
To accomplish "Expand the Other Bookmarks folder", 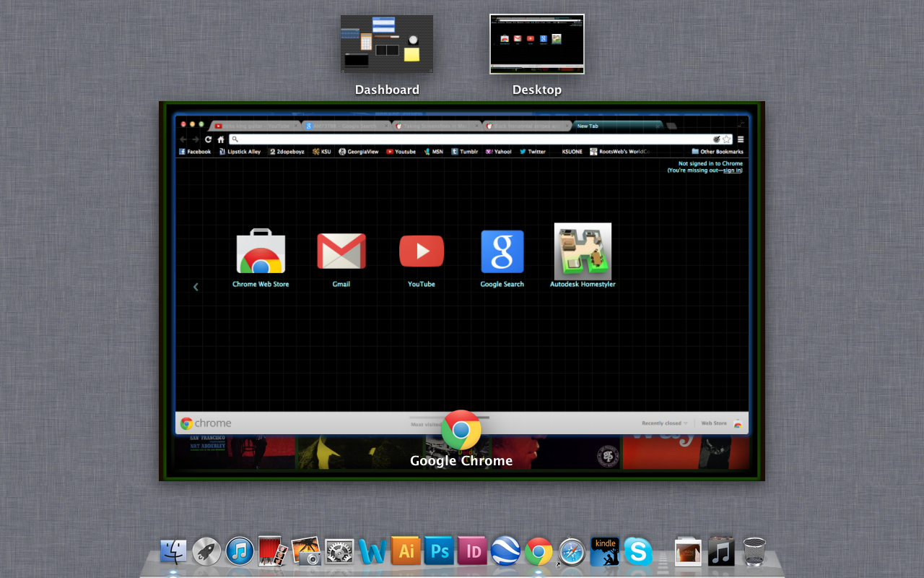I will coord(718,152).
